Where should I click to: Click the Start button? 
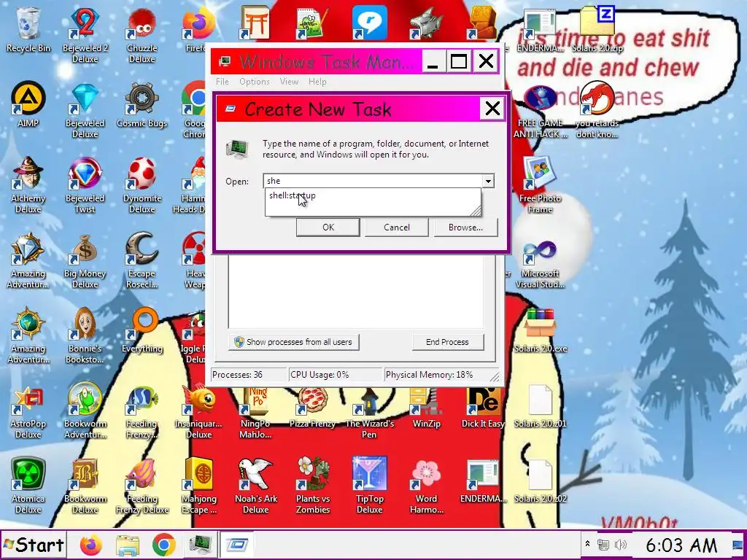34,545
